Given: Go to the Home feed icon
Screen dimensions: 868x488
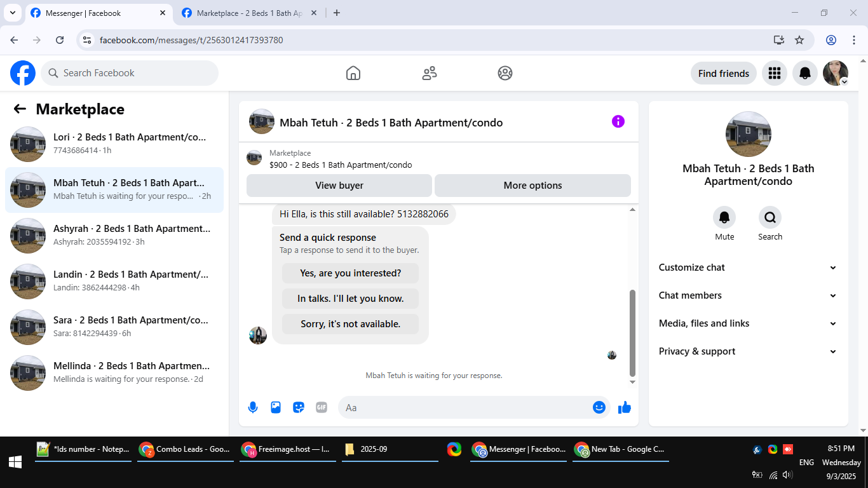Looking at the screenshot, I should coord(353,73).
